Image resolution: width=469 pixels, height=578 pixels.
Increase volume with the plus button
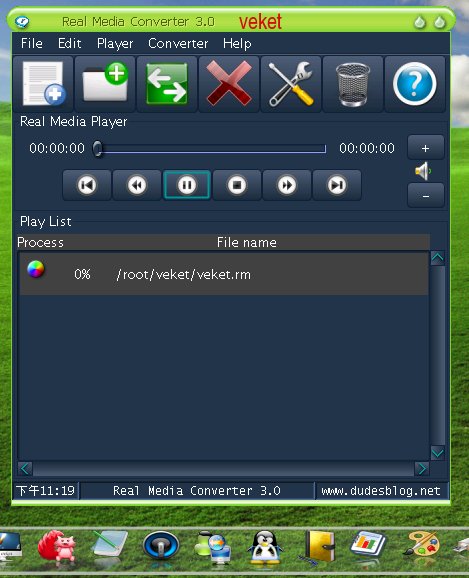pyautogui.click(x=425, y=148)
